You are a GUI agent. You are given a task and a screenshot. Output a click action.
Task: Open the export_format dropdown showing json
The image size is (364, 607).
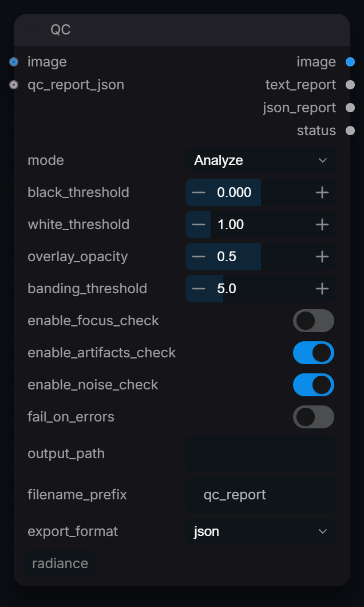pos(261,531)
